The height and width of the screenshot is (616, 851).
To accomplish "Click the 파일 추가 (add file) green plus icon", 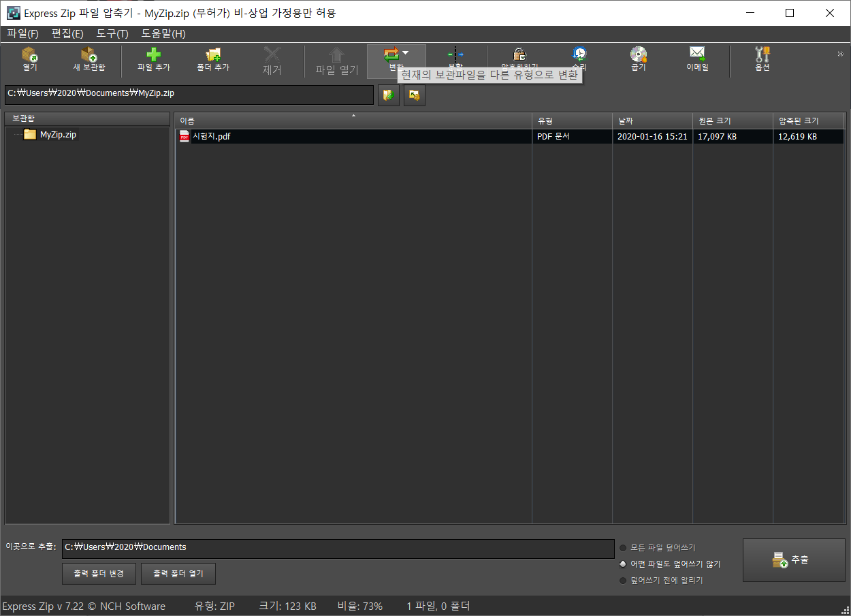I will [x=154, y=54].
